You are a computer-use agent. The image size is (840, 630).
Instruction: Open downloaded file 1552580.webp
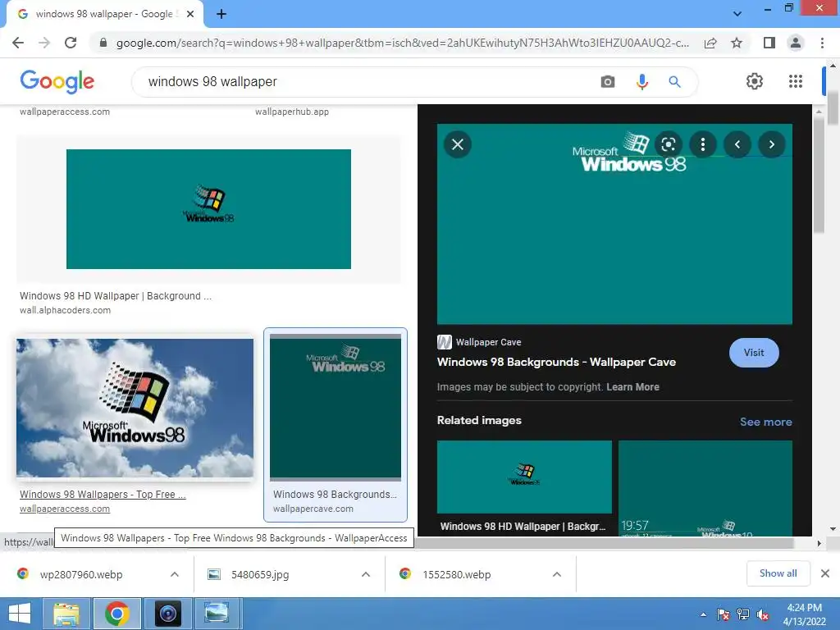456,575
